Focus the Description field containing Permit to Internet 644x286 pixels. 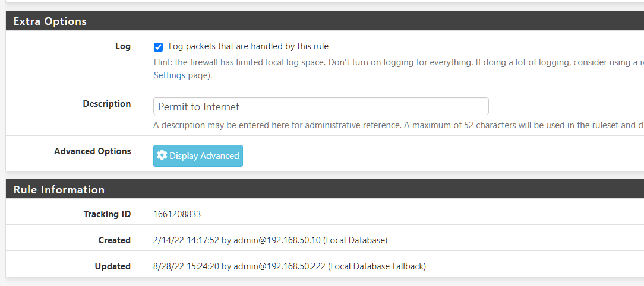click(321, 106)
